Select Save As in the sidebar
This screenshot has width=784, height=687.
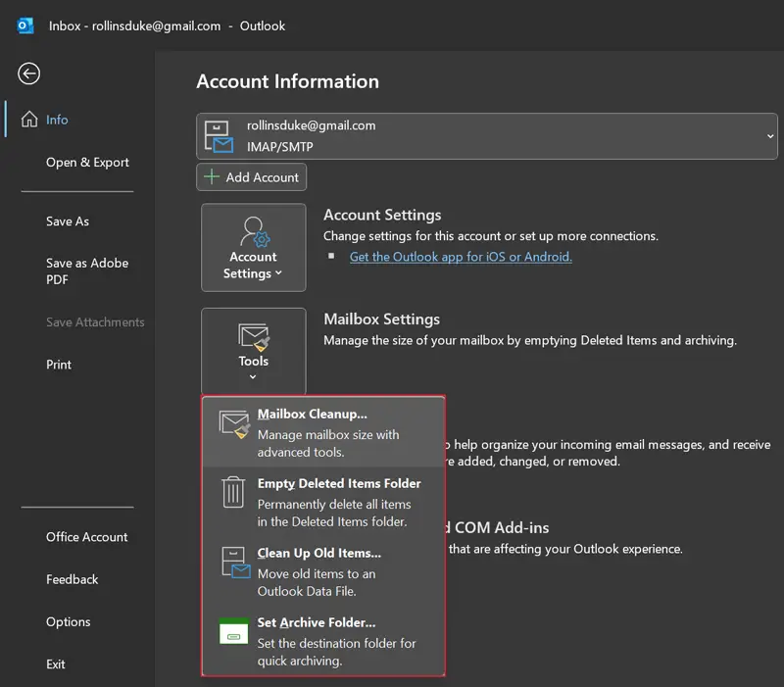tap(68, 221)
